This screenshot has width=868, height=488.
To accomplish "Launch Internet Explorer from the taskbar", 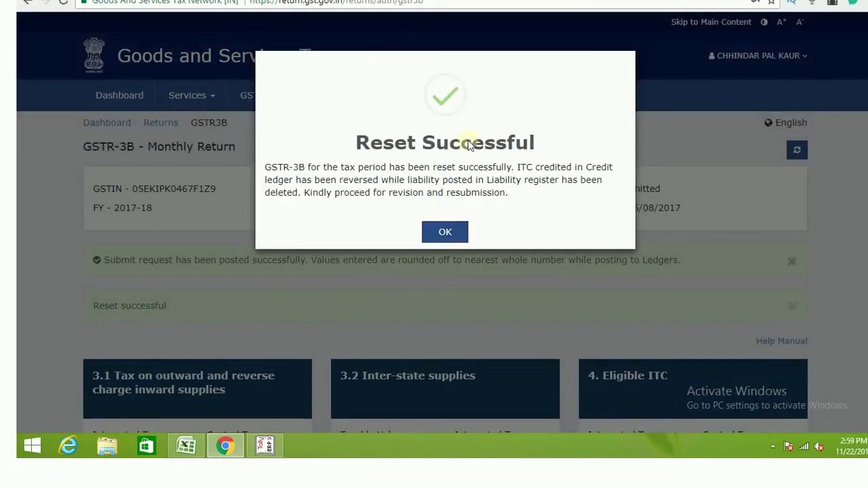I will click(68, 445).
